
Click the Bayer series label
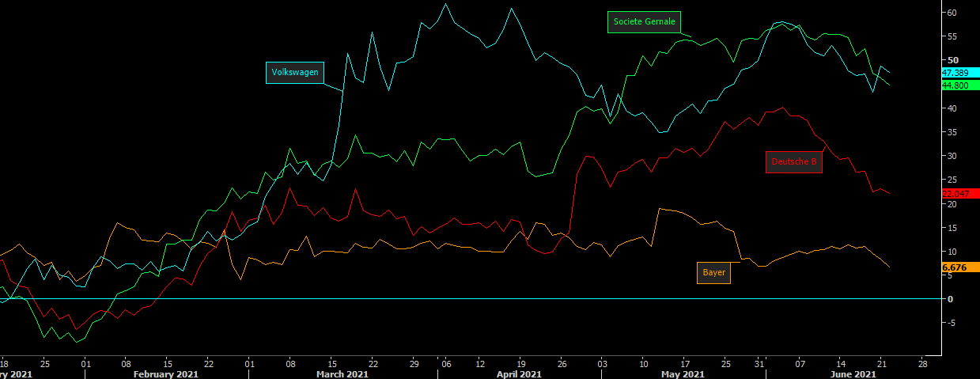coord(713,272)
